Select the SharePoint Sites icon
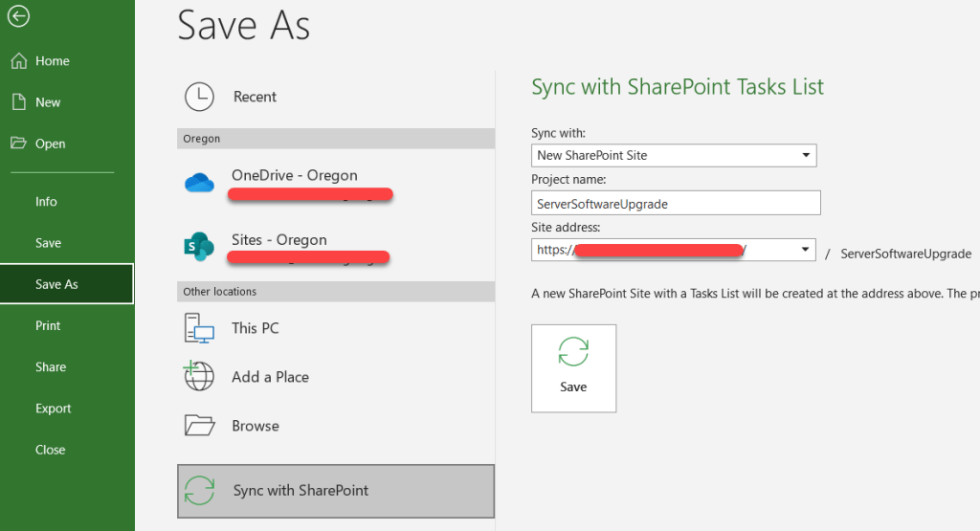Screen dimensions: 980x531 (199, 246)
